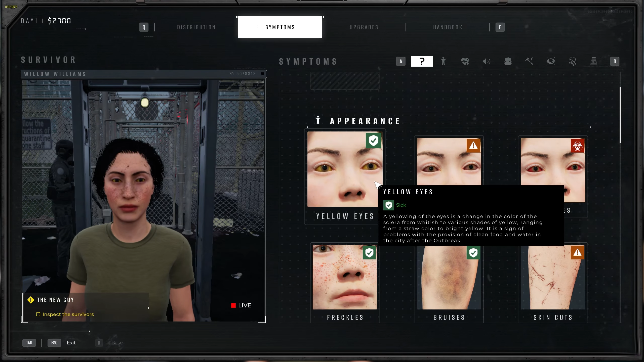Select the speaker sound symptoms filter icon
Image resolution: width=644 pixels, height=362 pixels.
486,61
